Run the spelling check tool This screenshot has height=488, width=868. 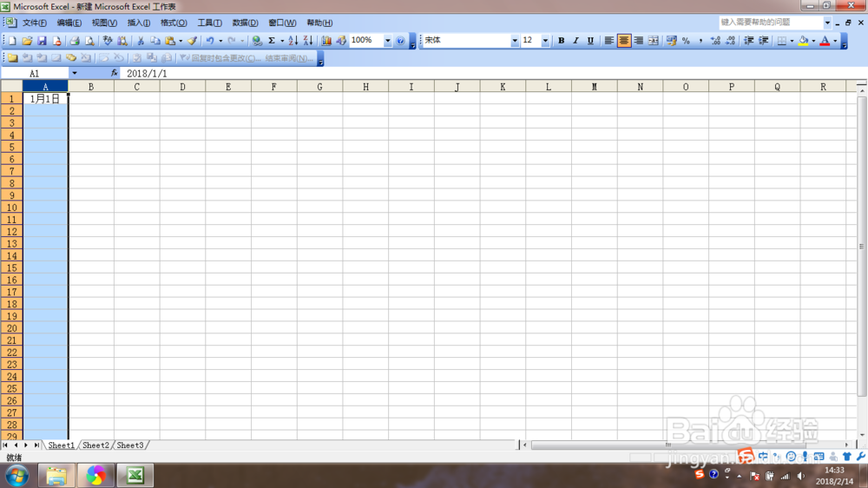click(108, 41)
